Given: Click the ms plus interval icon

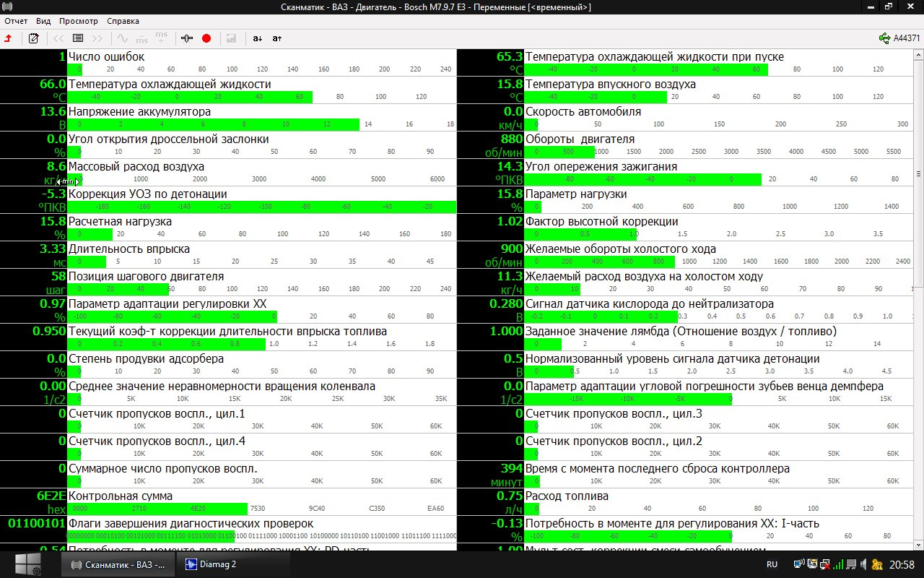Looking at the screenshot, I should (x=162, y=38).
